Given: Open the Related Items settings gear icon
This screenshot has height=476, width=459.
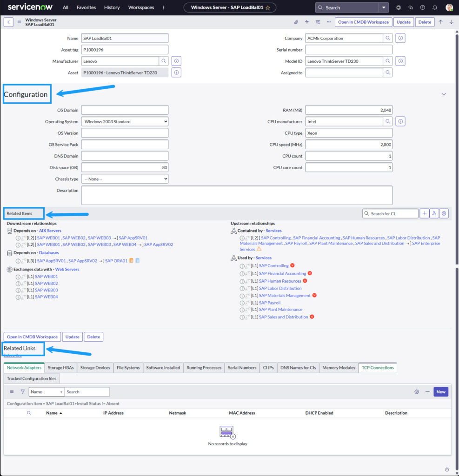Looking at the screenshot, I should [444, 213].
